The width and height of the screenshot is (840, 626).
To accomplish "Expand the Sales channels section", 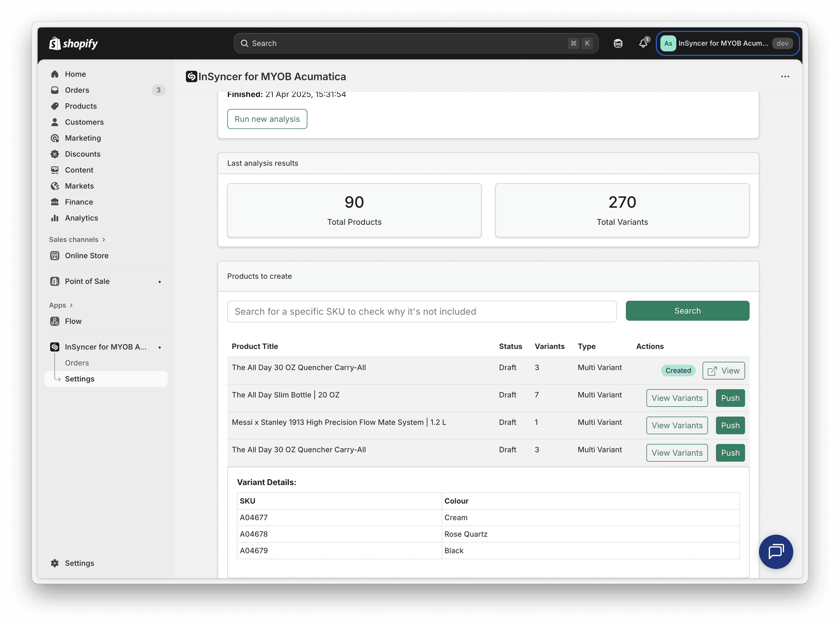I will [x=77, y=240].
